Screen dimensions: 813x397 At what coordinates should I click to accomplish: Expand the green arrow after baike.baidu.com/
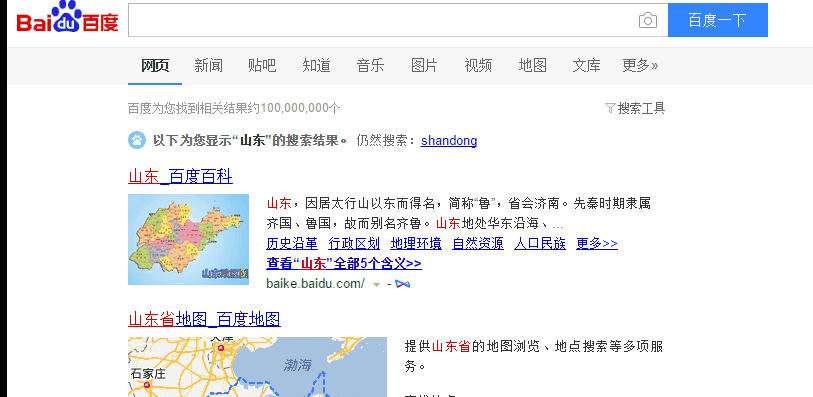pyautogui.click(x=377, y=285)
